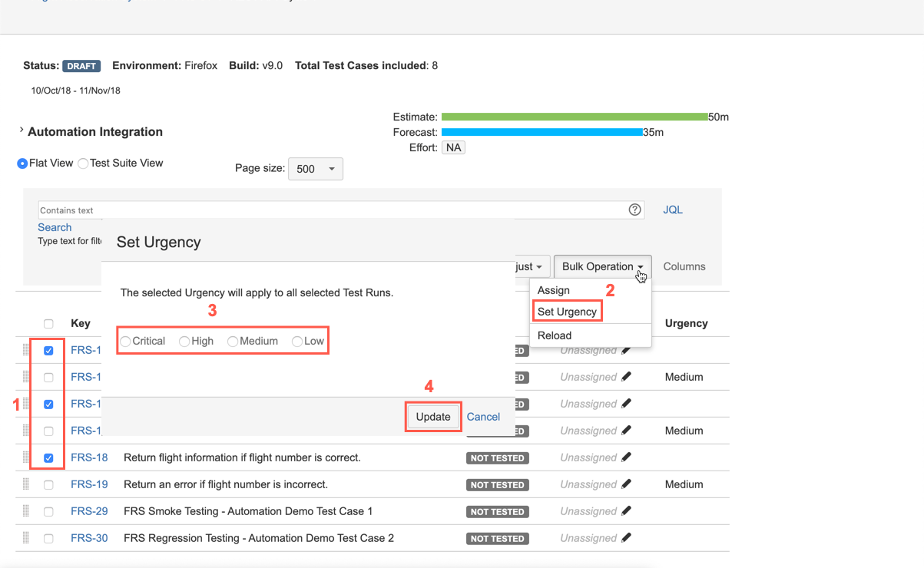
Task: Click pencil edit icon for FRS-19 assignee
Action: (x=626, y=484)
